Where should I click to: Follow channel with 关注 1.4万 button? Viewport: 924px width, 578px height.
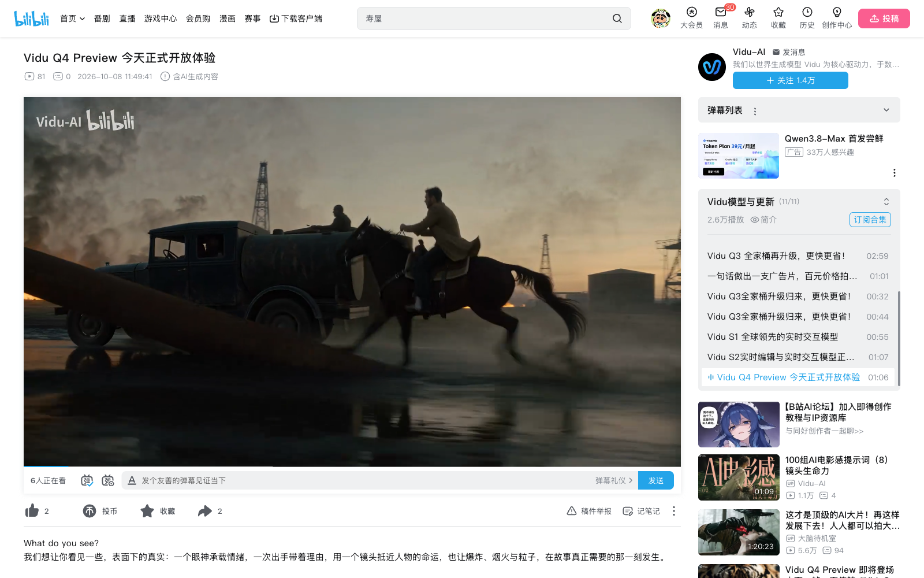click(x=791, y=80)
